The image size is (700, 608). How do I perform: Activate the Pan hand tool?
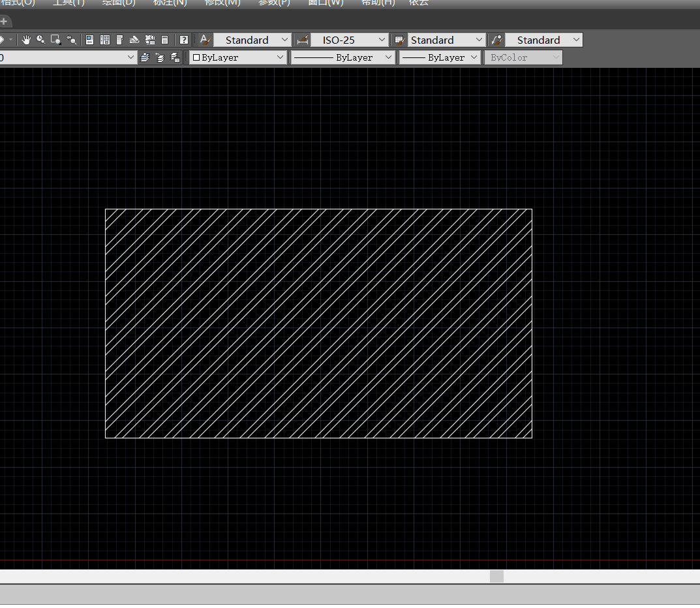tap(26, 40)
